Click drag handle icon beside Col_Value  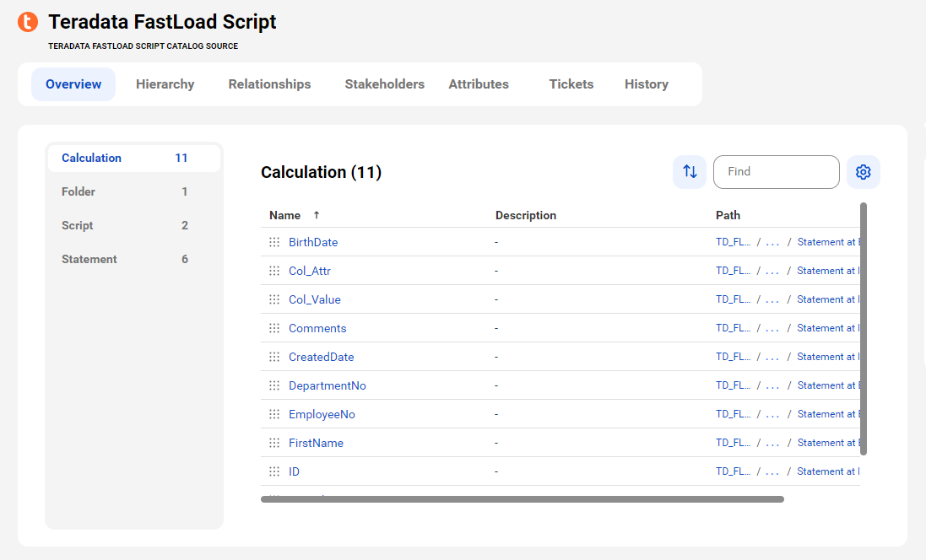pos(274,299)
